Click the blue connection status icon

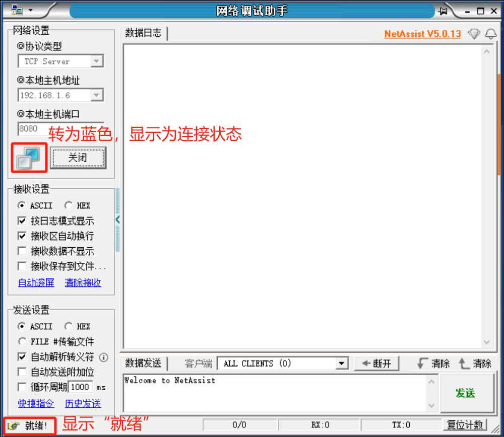(29, 158)
